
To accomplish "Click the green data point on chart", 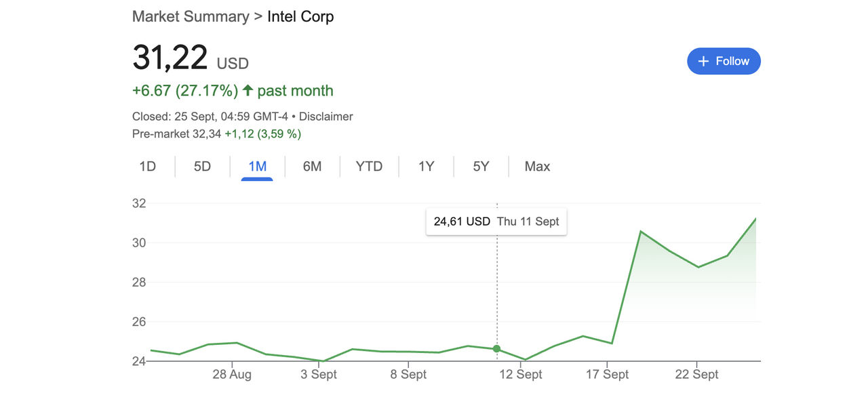I will coord(496,349).
